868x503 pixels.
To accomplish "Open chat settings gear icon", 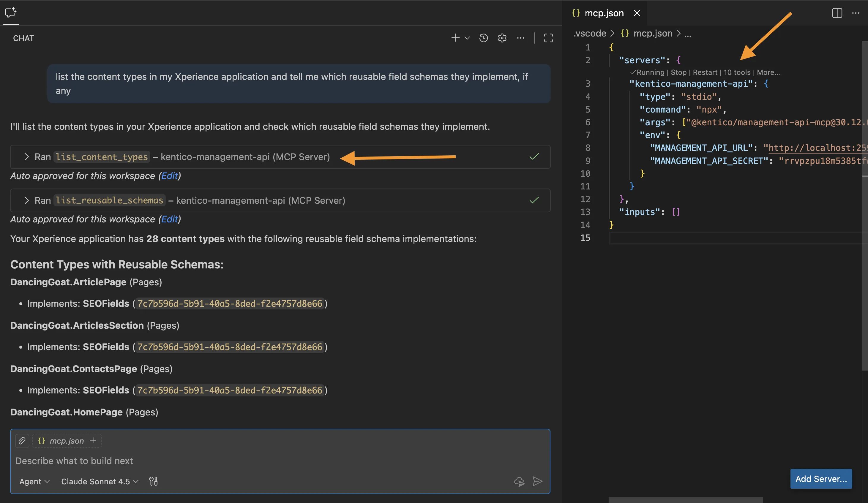I will (x=502, y=38).
